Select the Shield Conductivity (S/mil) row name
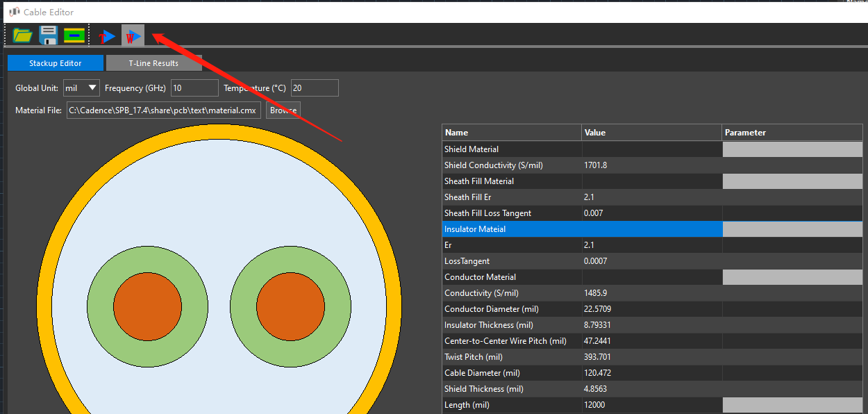Viewport: 868px width, 414px height. [495, 165]
